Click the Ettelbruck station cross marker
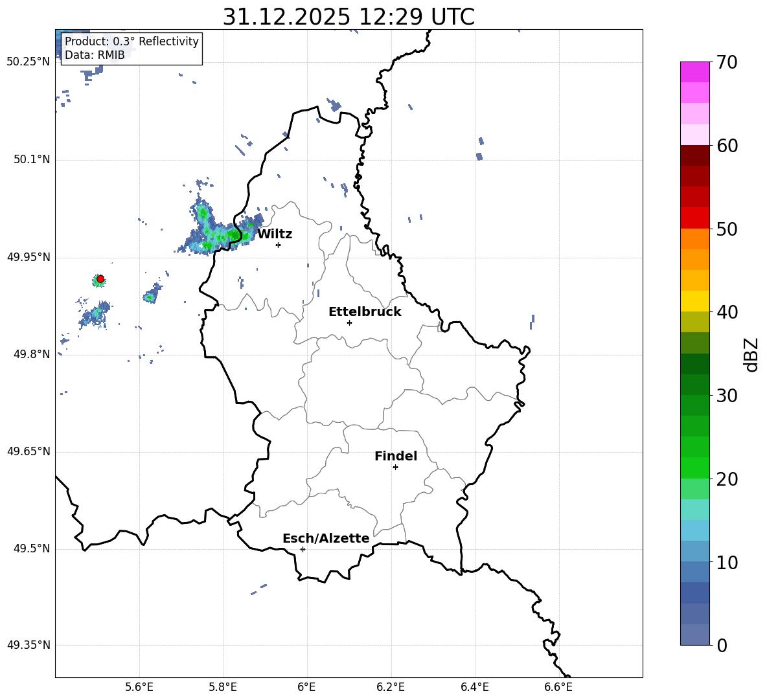 tap(349, 322)
